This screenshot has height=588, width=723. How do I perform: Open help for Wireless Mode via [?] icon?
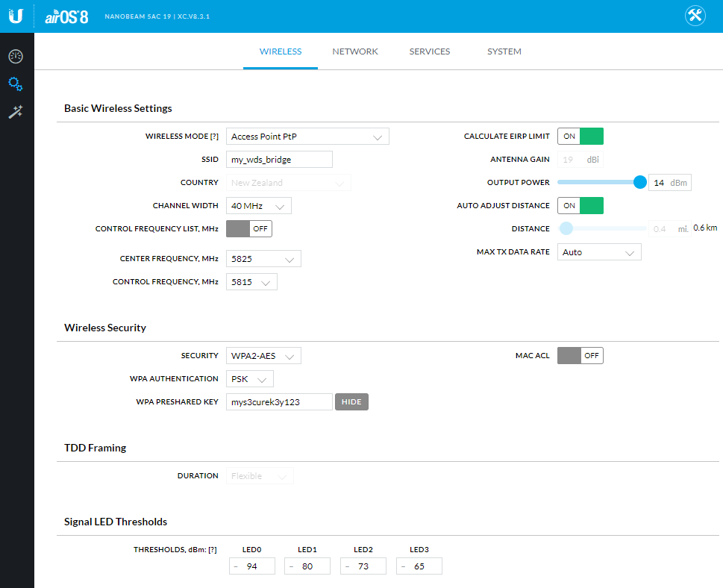click(x=215, y=136)
